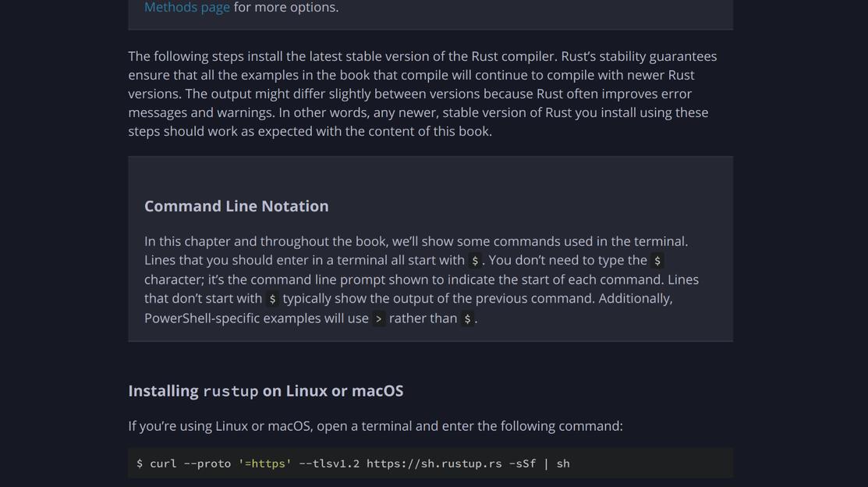Click the inline $ after "all start with"

(475, 261)
